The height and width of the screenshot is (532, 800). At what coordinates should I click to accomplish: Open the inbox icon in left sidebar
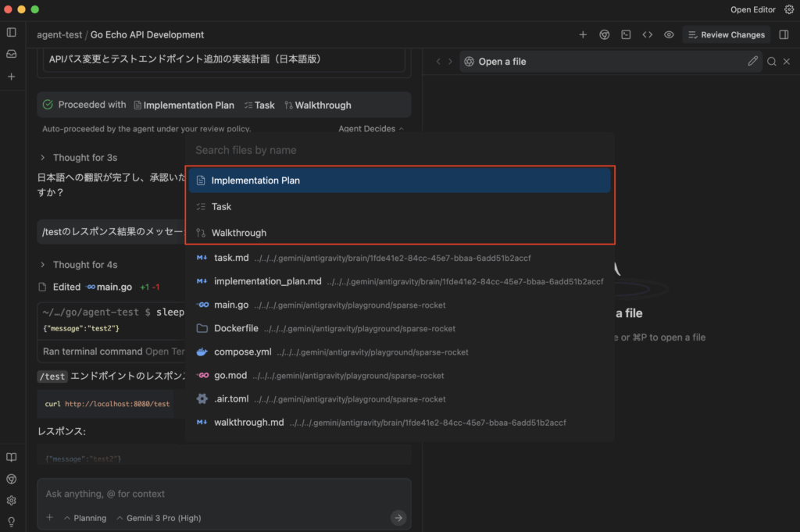[11, 54]
